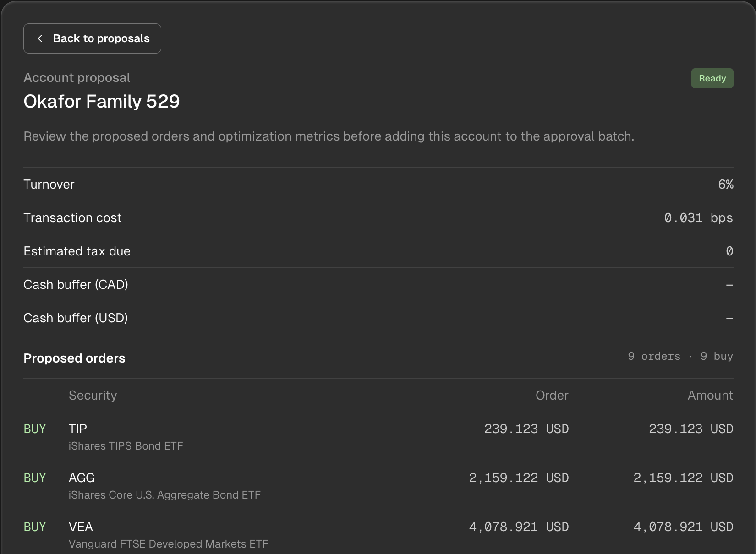
Task: Click the Account proposal label
Action: coord(77,78)
